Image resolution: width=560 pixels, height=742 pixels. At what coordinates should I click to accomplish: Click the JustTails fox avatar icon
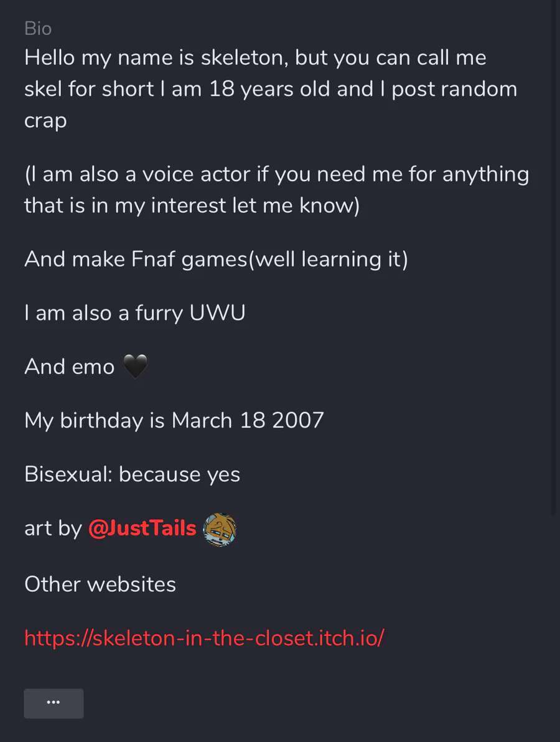point(220,530)
